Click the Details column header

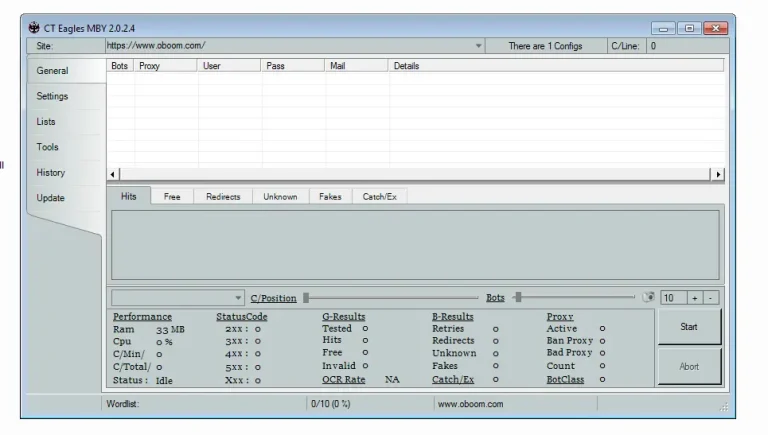[x=556, y=66]
